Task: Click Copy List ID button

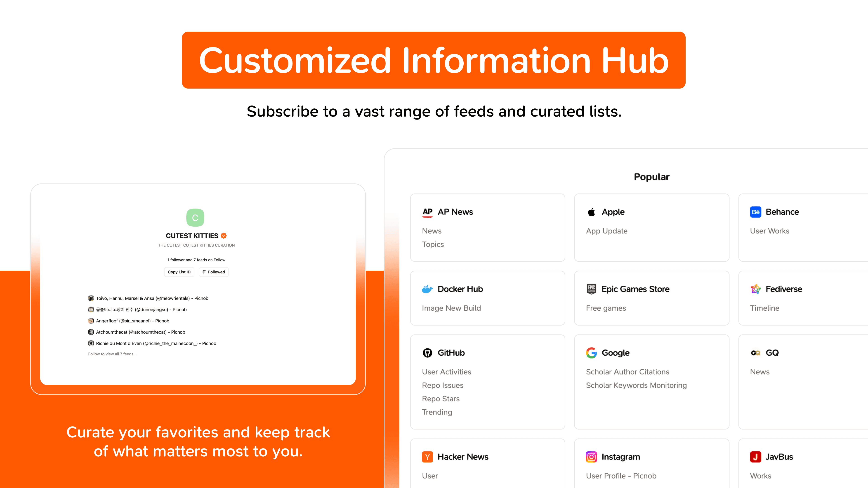Action: click(x=179, y=272)
